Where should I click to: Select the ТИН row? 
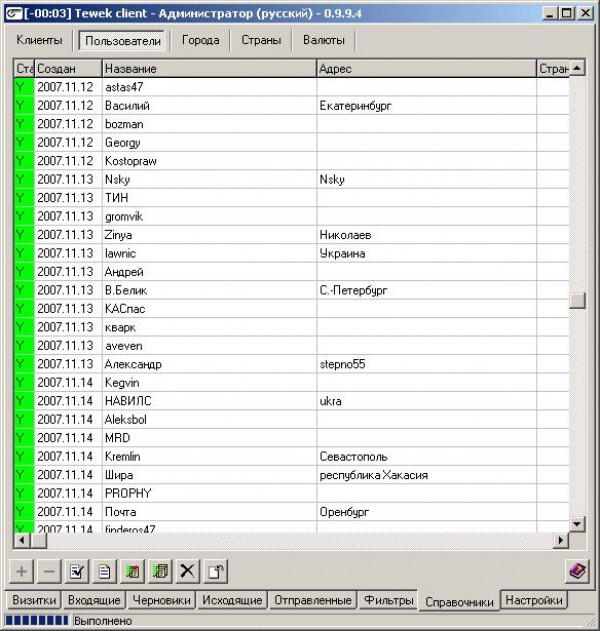tap(291, 198)
